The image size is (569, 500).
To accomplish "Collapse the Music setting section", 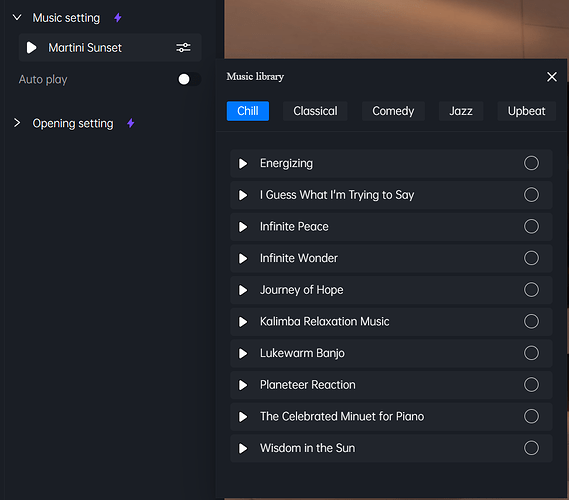I will [17, 17].
